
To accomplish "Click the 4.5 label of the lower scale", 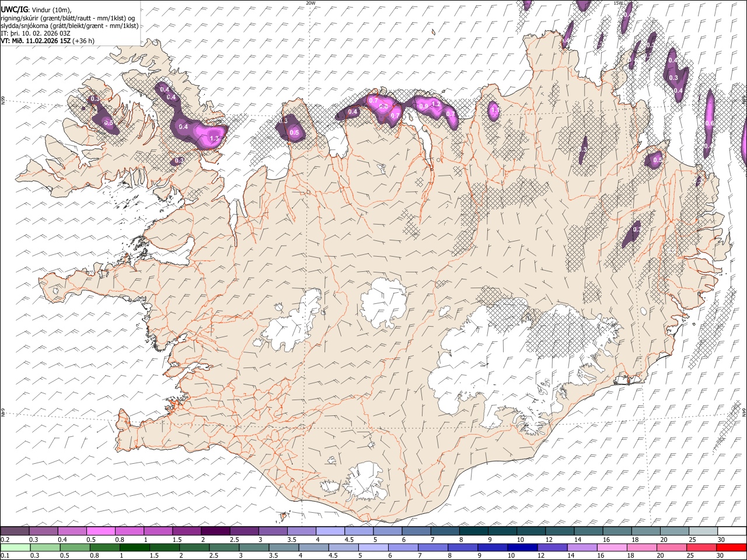I will tap(333, 555).
